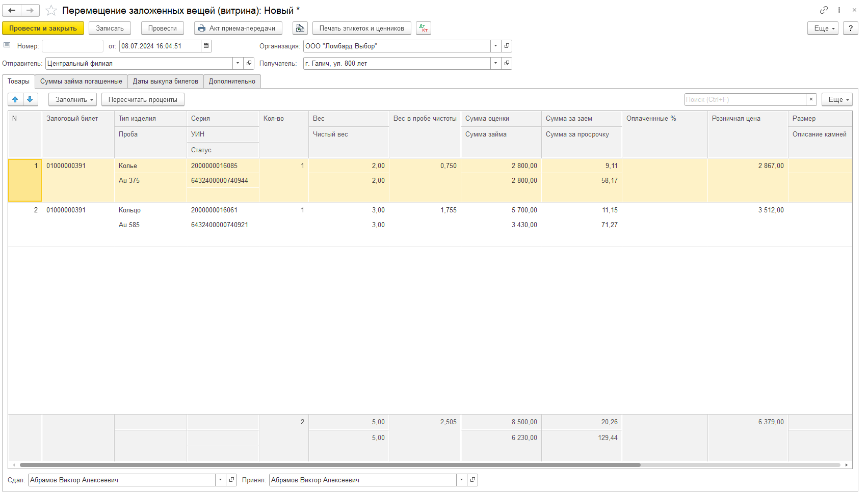Screen dimensions: 868x493
Task: Print Акт приема-передачи
Action: (x=238, y=29)
